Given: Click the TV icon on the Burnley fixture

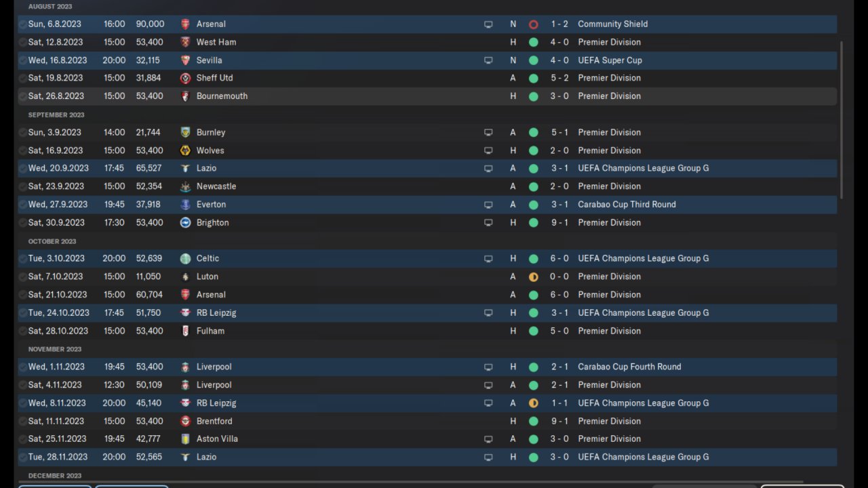Looking at the screenshot, I should point(488,132).
